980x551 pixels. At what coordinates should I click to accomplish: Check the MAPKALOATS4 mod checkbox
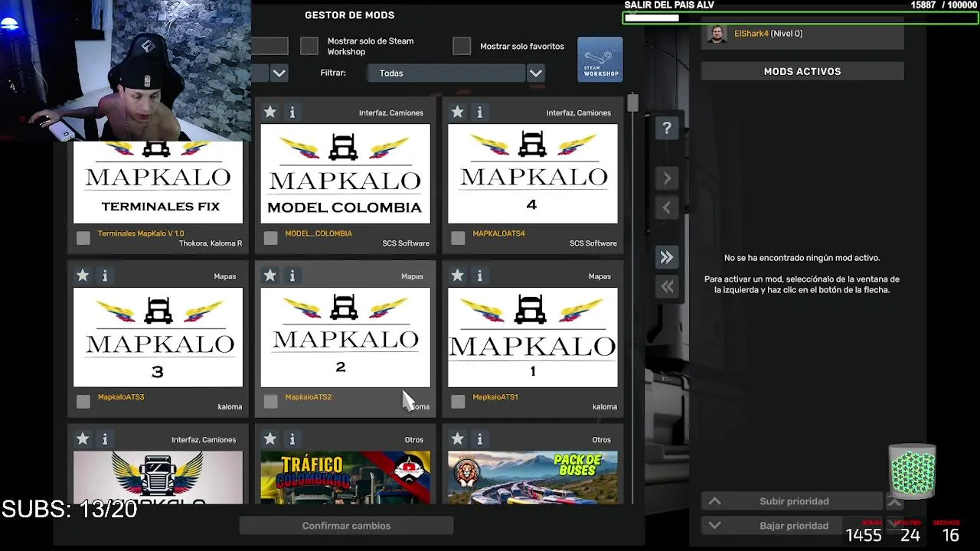[x=458, y=238]
